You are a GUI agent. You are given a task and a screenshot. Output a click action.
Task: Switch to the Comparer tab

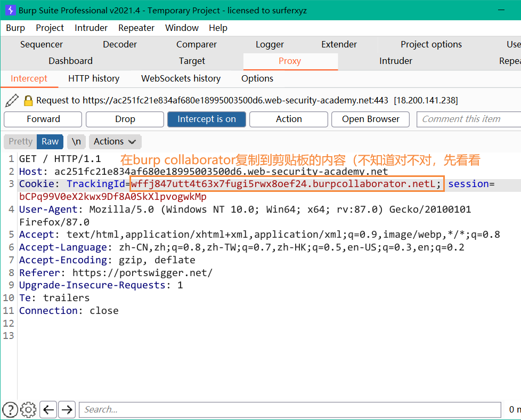tap(197, 45)
